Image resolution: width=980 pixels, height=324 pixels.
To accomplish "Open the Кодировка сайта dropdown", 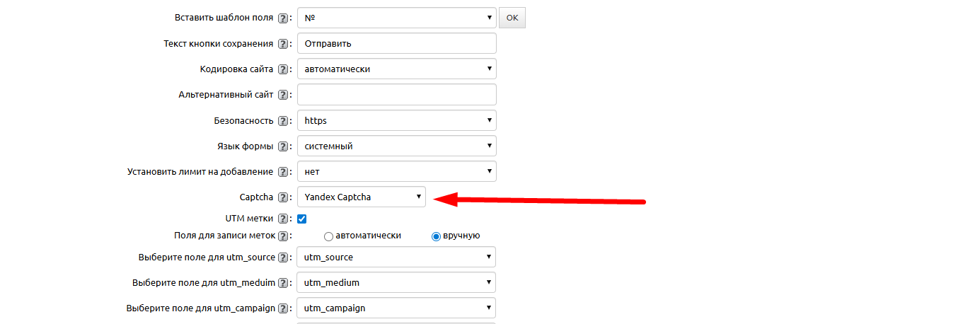I will pyautogui.click(x=396, y=69).
